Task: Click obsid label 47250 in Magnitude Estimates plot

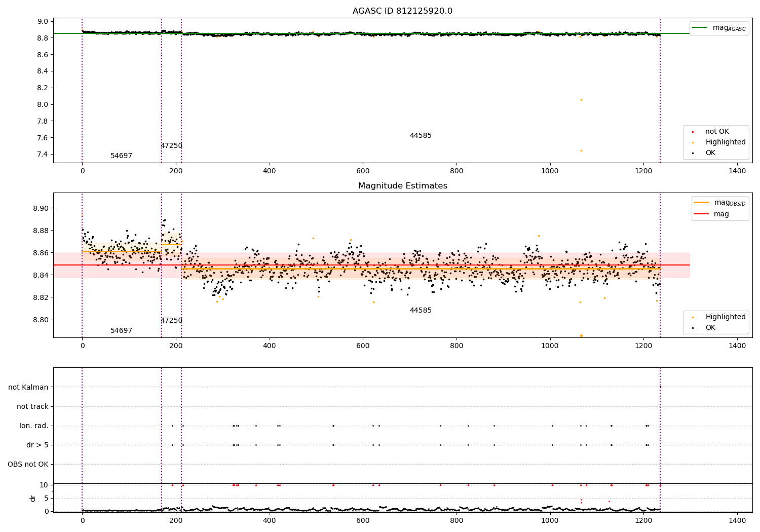Action: coord(171,321)
